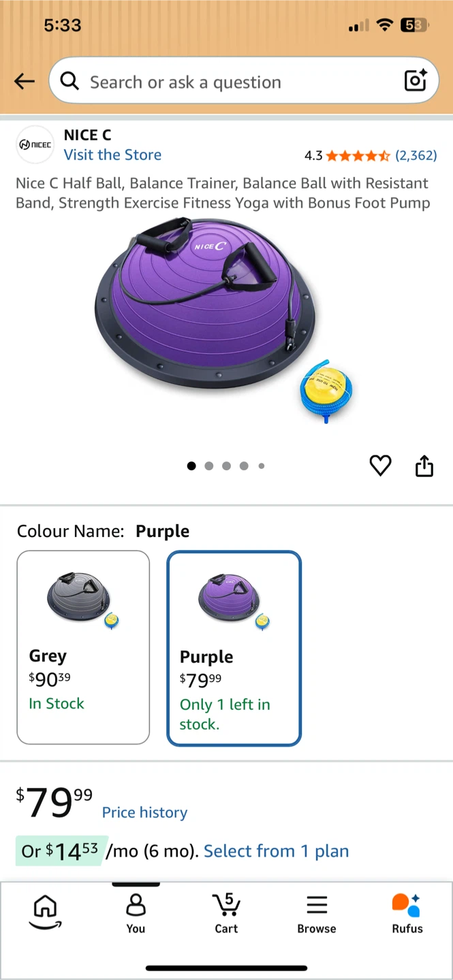Expand the Price history details
The width and height of the screenshot is (453, 980).
click(144, 813)
